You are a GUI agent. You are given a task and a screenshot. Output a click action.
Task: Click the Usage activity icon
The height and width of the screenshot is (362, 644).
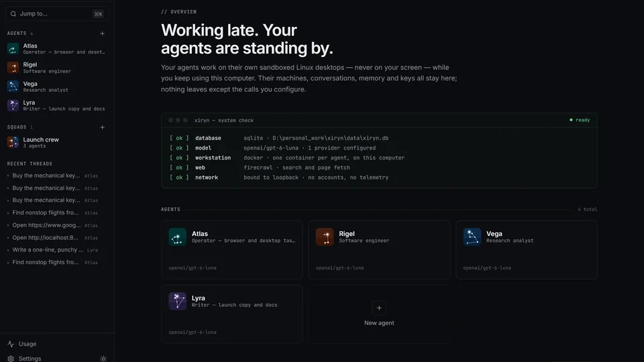[11, 344]
